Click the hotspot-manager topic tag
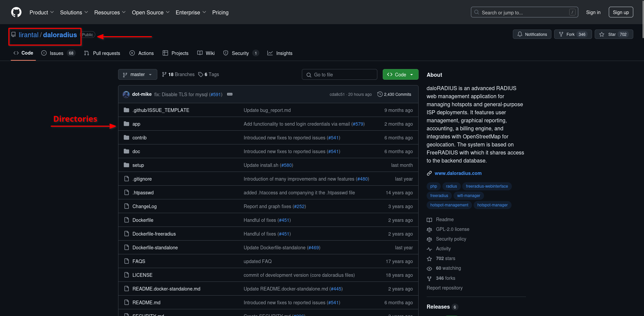 492,205
